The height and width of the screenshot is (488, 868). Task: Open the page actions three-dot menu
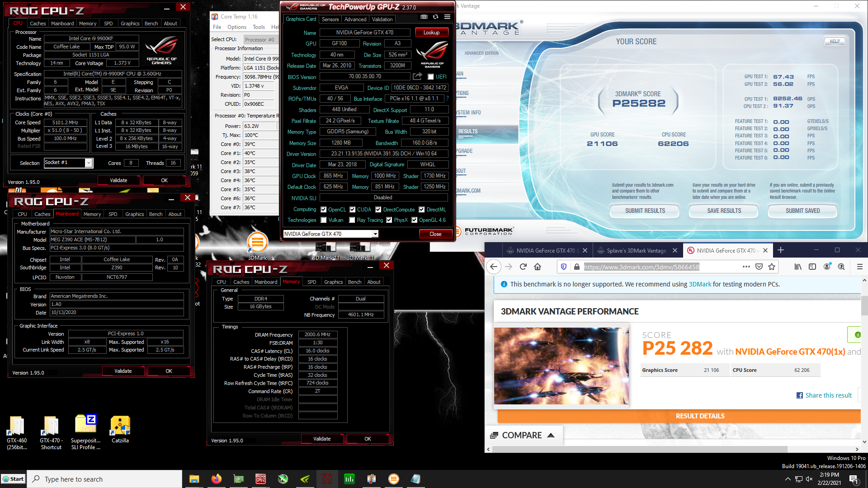coord(746,267)
